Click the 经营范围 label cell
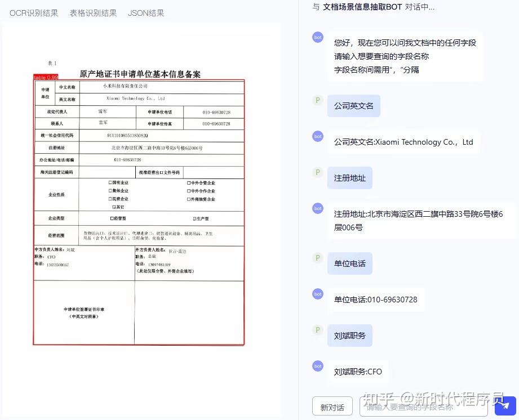 [56, 235]
